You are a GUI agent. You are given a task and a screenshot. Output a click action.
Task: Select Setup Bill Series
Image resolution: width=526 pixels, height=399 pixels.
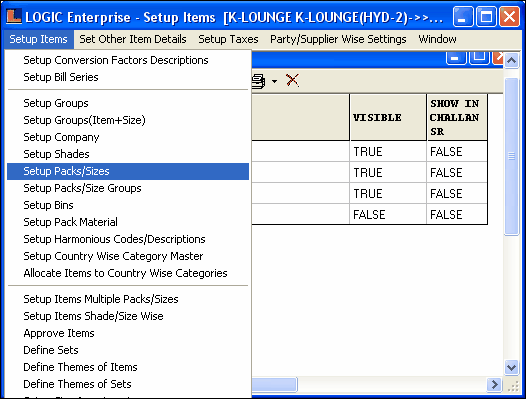point(128,77)
